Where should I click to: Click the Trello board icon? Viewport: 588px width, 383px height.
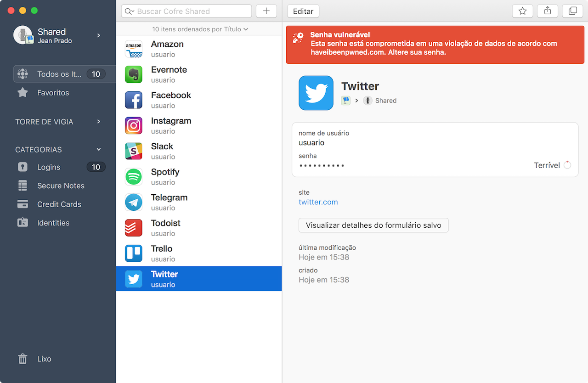click(134, 253)
